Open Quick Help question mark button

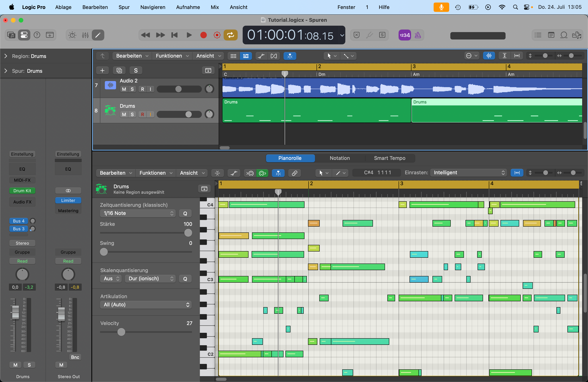pyautogui.click(x=37, y=35)
